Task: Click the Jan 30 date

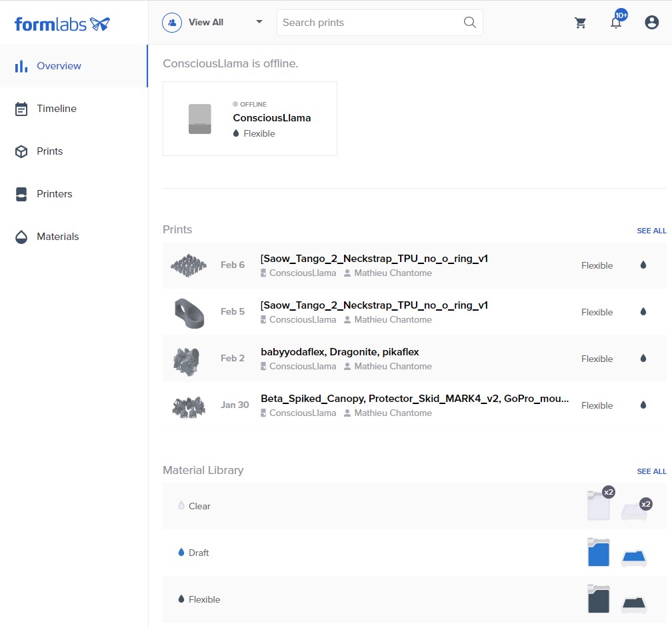Action: (x=235, y=405)
